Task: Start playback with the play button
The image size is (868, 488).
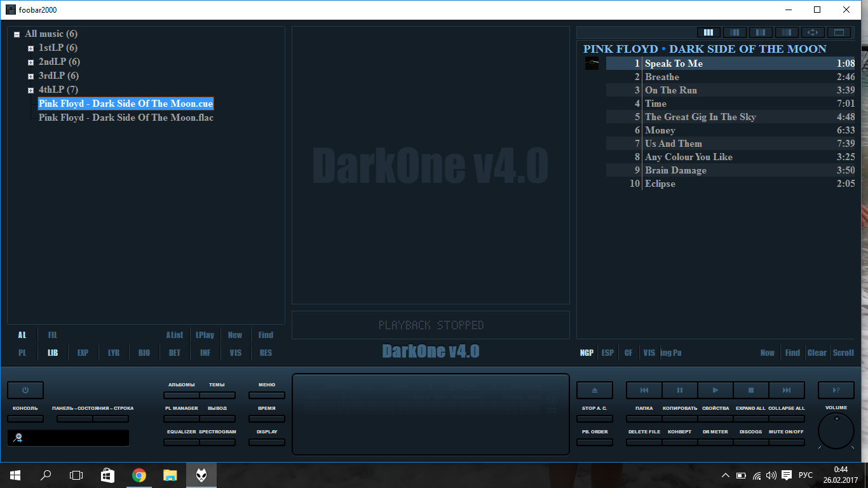Action: (x=715, y=390)
